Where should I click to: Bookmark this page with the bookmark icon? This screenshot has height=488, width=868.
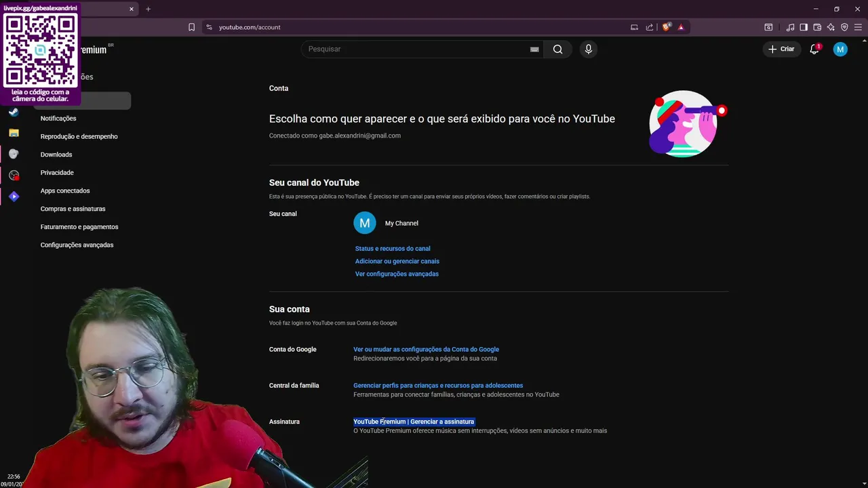click(191, 27)
